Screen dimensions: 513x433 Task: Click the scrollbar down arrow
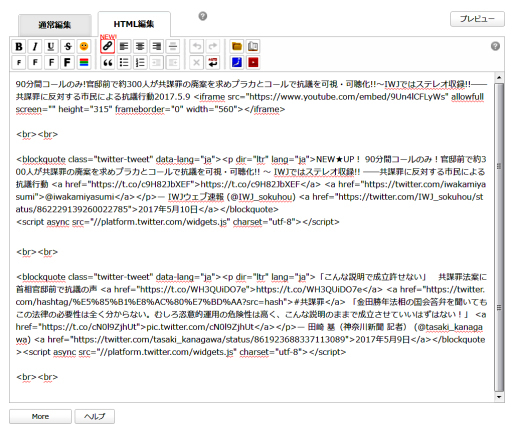499,397
